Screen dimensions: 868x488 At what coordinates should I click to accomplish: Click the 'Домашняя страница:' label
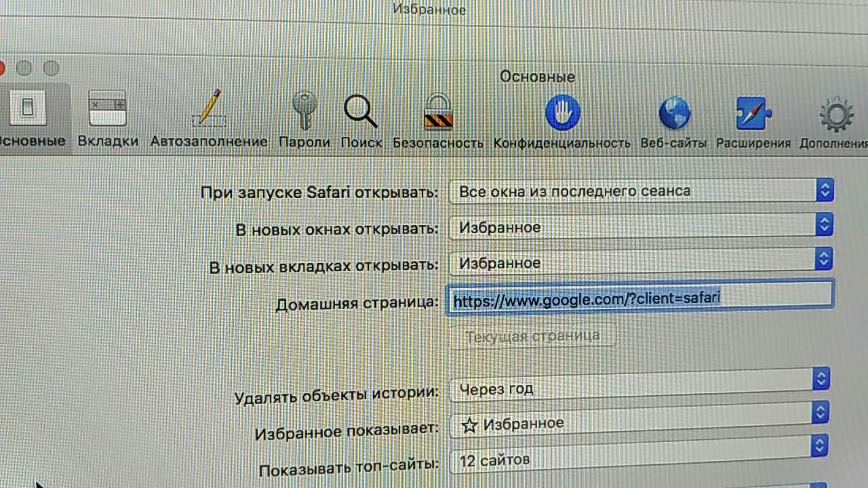[357, 303]
